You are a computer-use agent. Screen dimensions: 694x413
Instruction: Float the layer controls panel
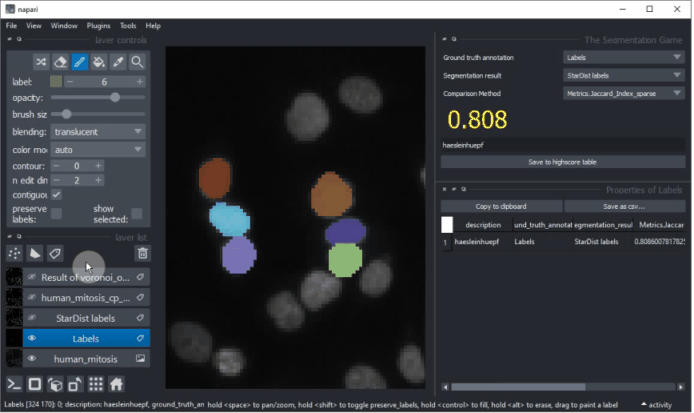[x=19, y=39]
